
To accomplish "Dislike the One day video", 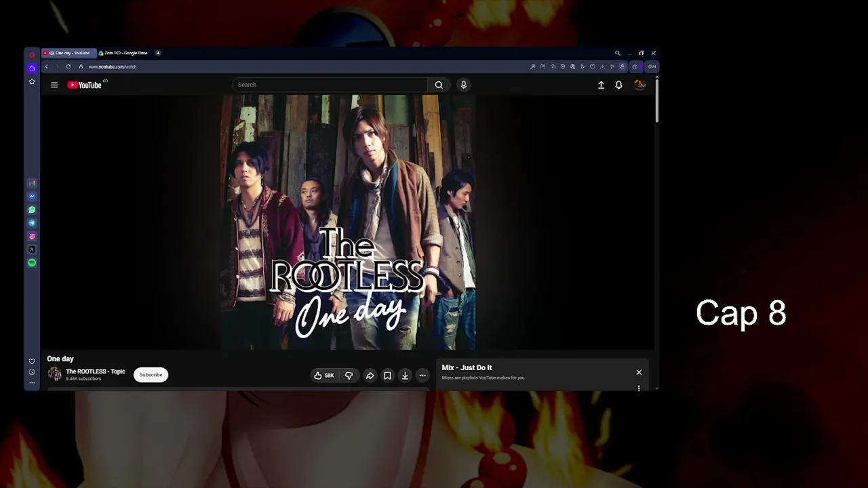I will click(x=349, y=375).
